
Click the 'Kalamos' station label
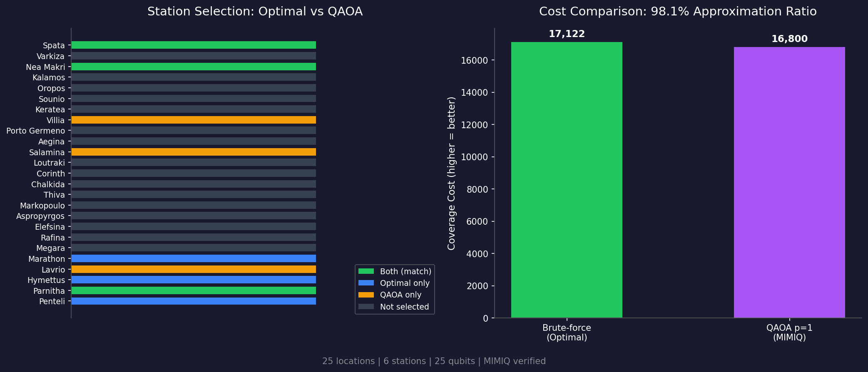coord(49,77)
